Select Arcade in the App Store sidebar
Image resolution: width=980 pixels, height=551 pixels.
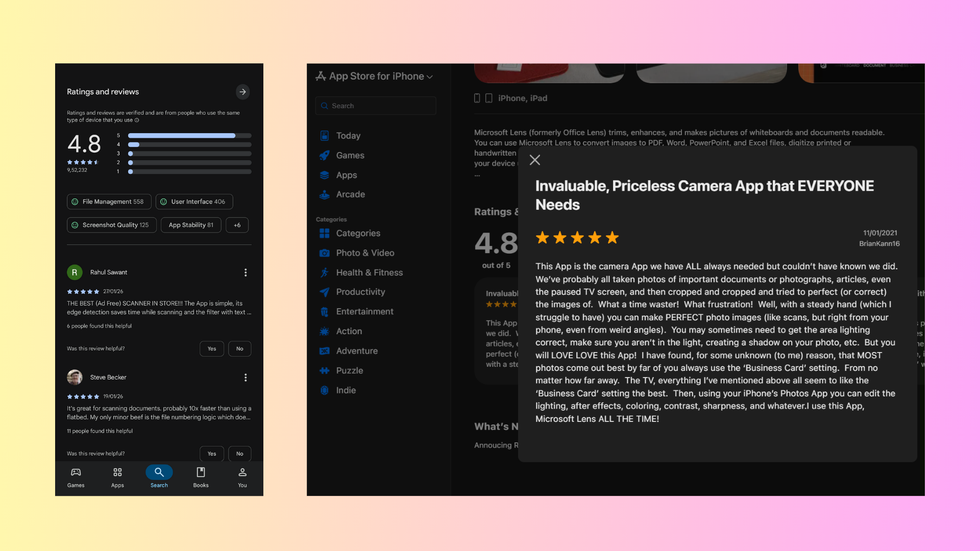[350, 194]
